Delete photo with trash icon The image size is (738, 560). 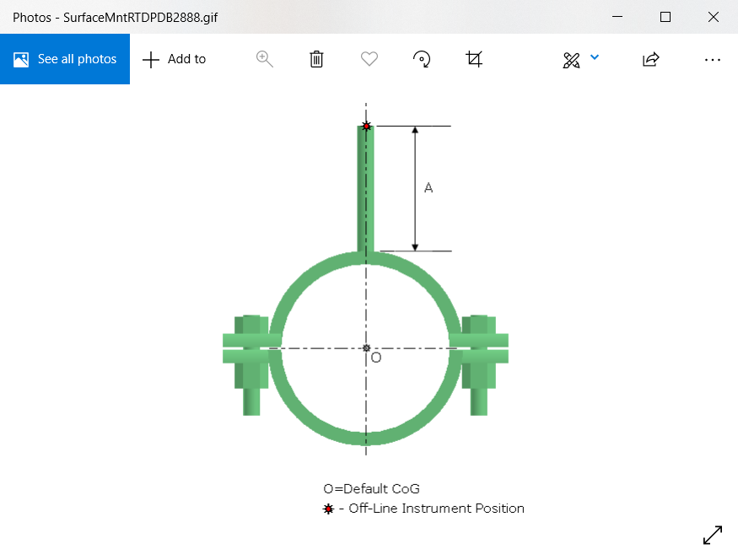pos(316,59)
